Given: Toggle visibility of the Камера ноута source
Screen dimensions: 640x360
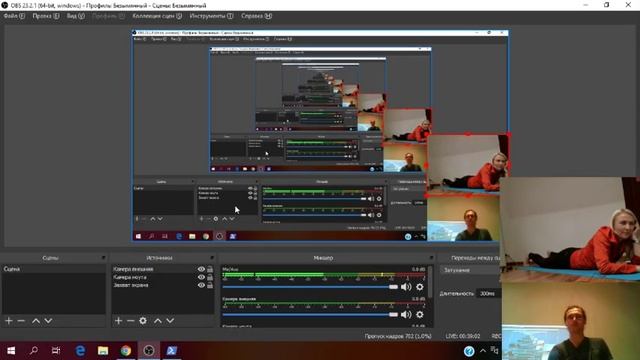Looking at the screenshot, I should (201, 277).
